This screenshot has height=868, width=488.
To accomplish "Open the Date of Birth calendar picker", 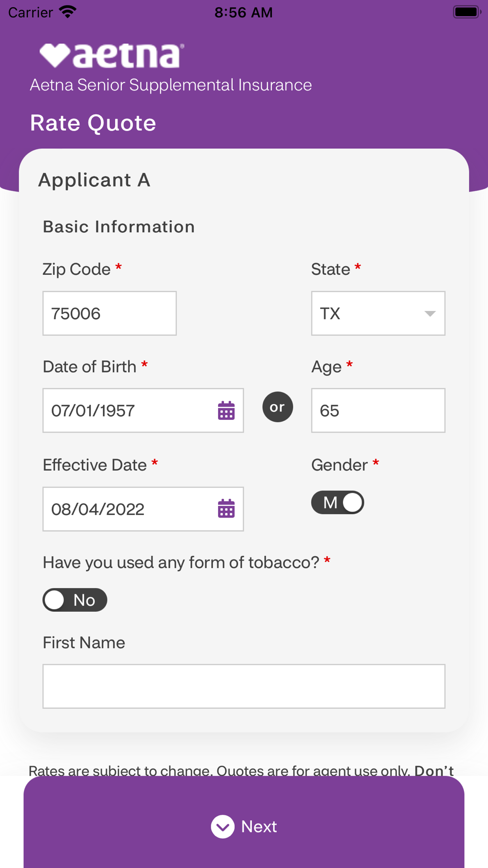I will coord(226,411).
